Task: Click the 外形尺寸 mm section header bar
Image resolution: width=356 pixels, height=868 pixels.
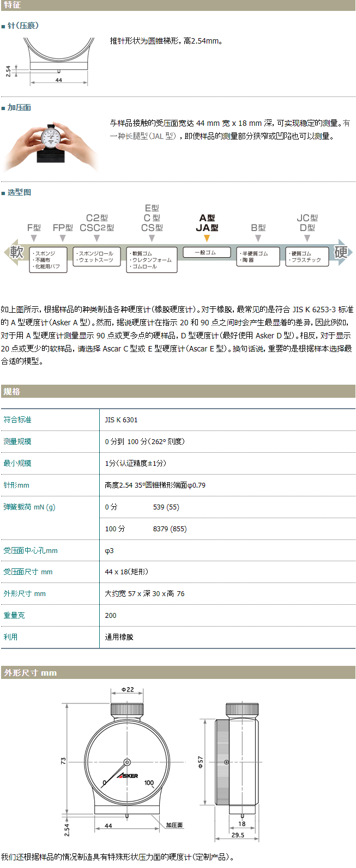Action: pyautogui.click(x=178, y=672)
